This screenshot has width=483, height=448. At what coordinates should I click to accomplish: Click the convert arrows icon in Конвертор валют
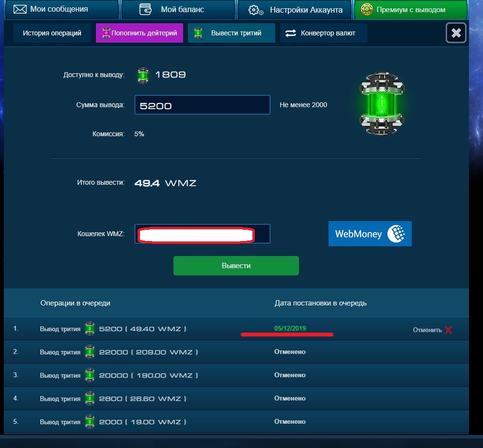pos(290,33)
